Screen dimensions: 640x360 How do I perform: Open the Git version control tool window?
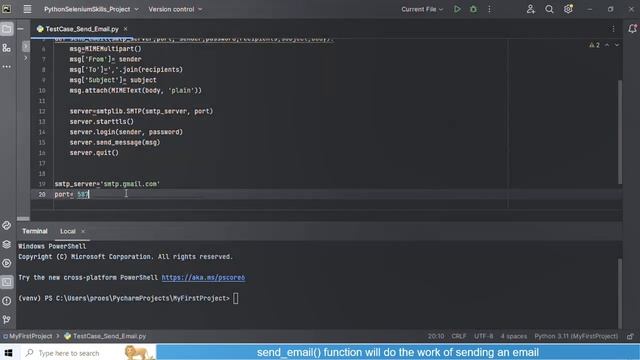point(7,320)
